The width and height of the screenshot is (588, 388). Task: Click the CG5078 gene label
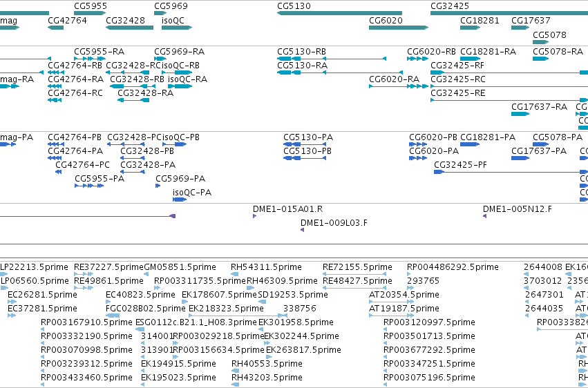point(549,35)
